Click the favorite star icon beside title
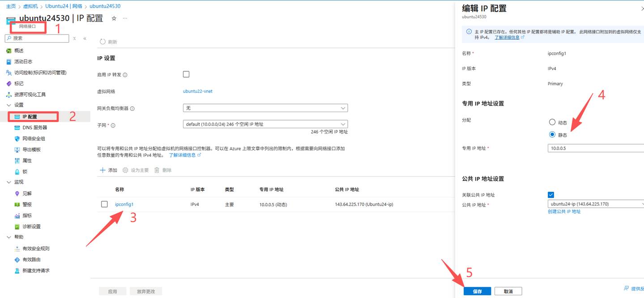 [114, 18]
